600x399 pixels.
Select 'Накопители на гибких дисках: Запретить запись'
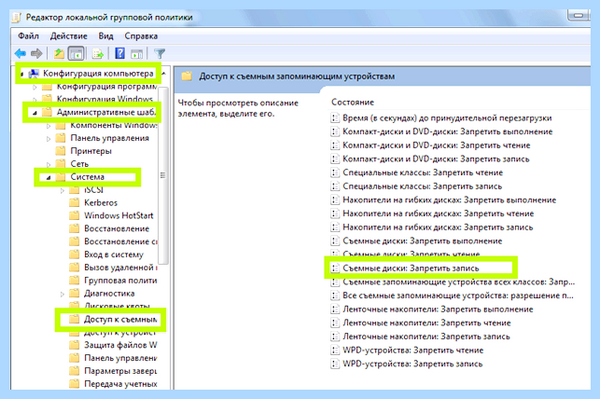438,227
